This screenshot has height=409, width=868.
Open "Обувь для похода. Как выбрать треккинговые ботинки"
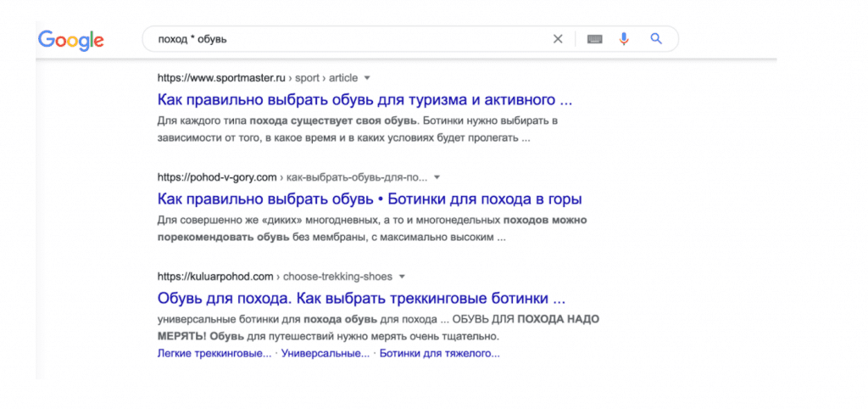tap(361, 299)
